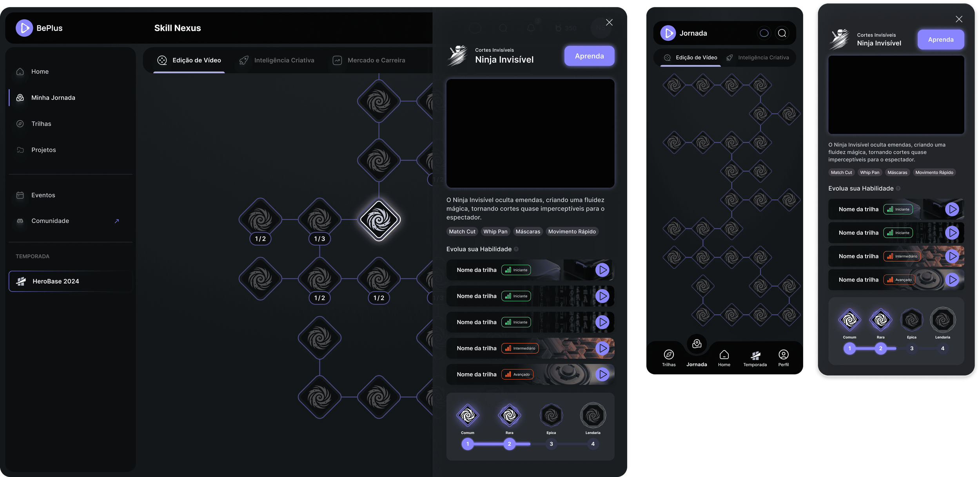Viewport: 980px width, 477px height.
Task: Click Movimento Rápido tag in desktop panel
Action: pos(572,231)
